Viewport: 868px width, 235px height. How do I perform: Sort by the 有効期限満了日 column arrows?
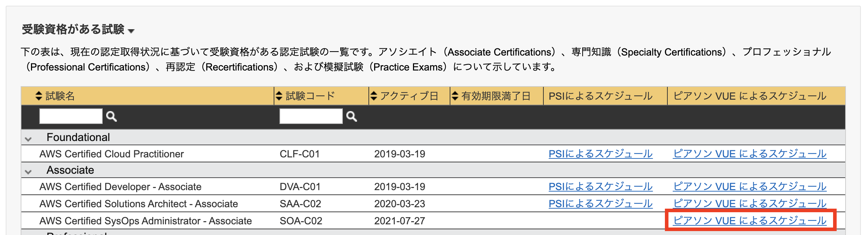click(455, 96)
